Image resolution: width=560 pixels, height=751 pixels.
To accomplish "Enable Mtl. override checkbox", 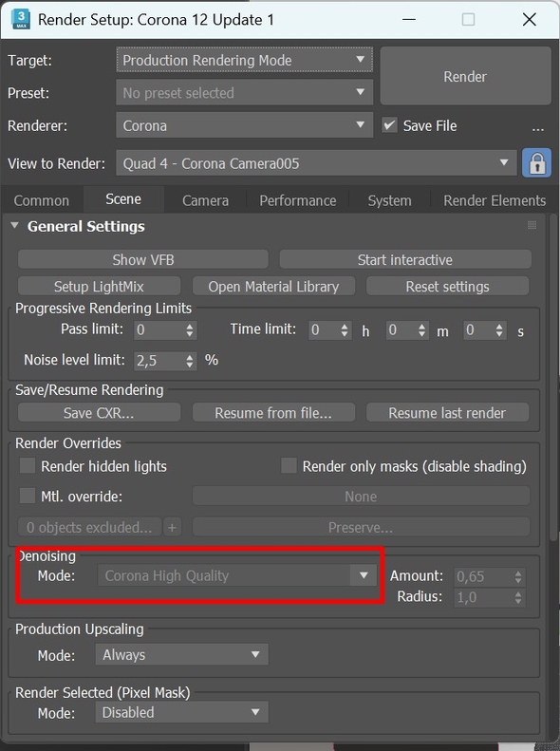I will (x=28, y=496).
